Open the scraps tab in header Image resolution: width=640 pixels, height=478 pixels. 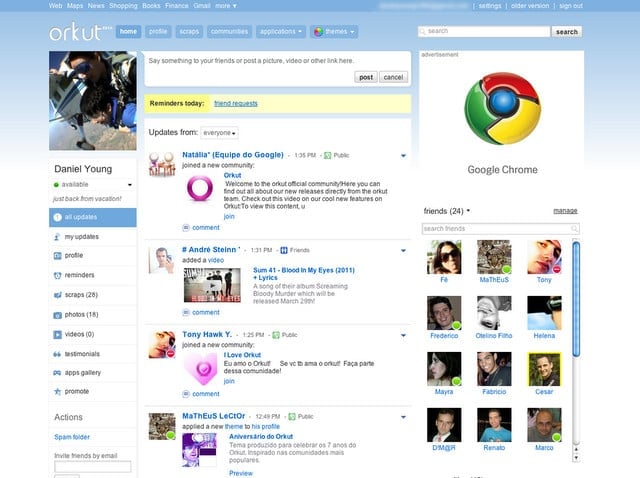pyautogui.click(x=189, y=31)
